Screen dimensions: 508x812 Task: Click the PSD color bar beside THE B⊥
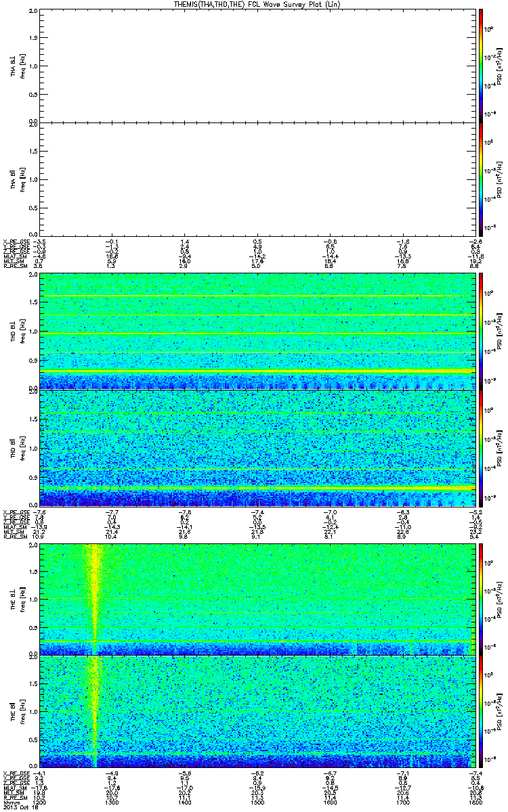click(x=480, y=599)
